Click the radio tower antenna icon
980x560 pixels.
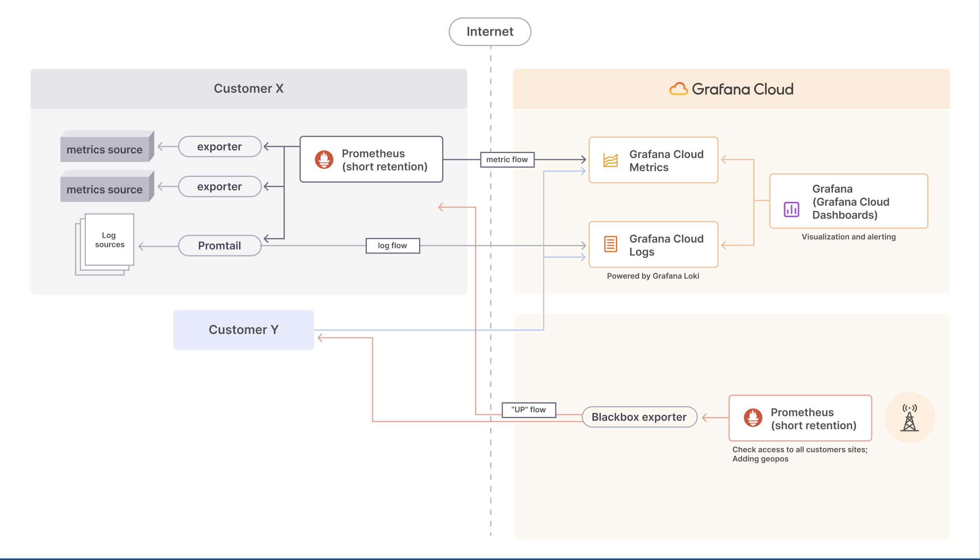(909, 418)
